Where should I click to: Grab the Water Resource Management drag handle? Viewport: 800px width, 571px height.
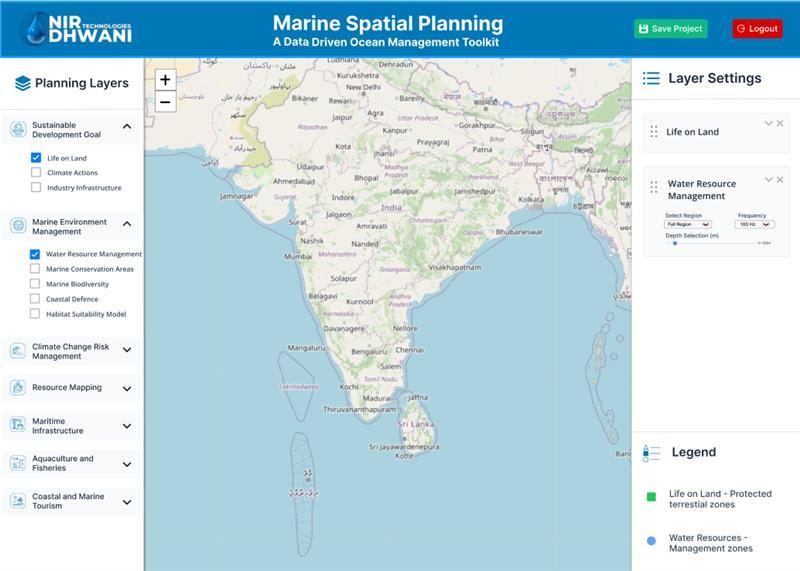654,187
